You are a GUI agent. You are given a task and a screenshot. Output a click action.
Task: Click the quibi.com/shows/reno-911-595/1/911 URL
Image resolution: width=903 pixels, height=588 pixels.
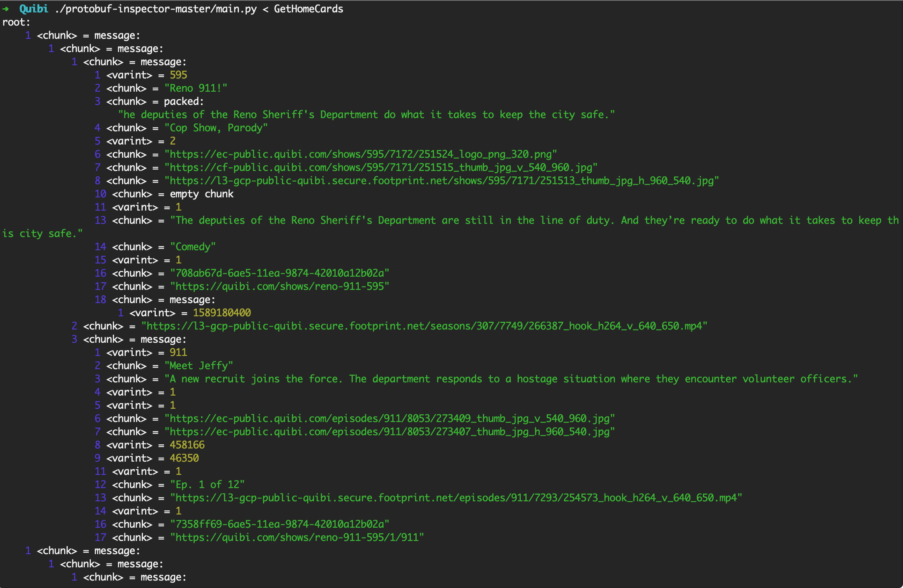click(297, 538)
